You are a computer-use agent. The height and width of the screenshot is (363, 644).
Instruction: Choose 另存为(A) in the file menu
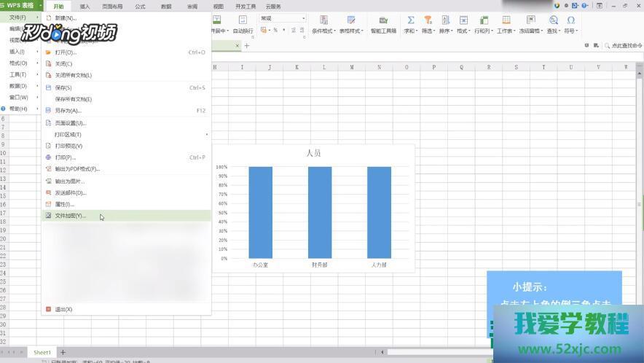pos(68,111)
